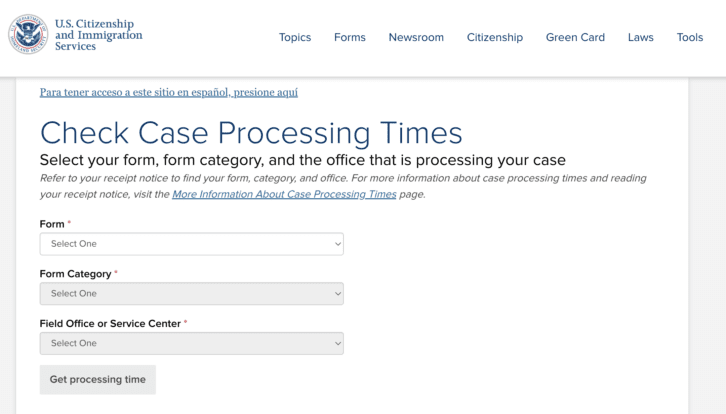Click the chevron arrow in Form Category select

pos(338,294)
